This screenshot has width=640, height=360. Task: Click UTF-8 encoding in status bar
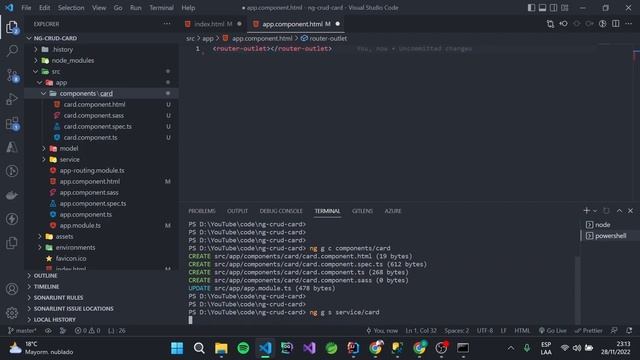point(485,331)
